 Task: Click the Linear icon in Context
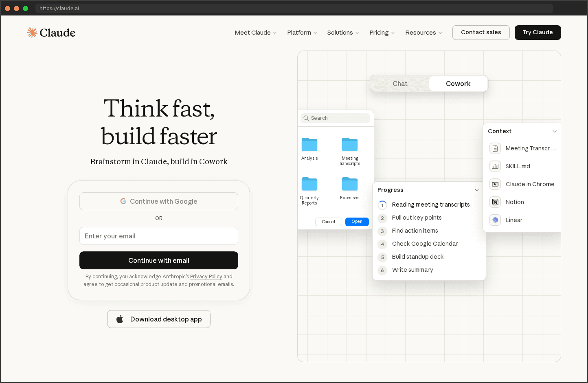click(495, 220)
